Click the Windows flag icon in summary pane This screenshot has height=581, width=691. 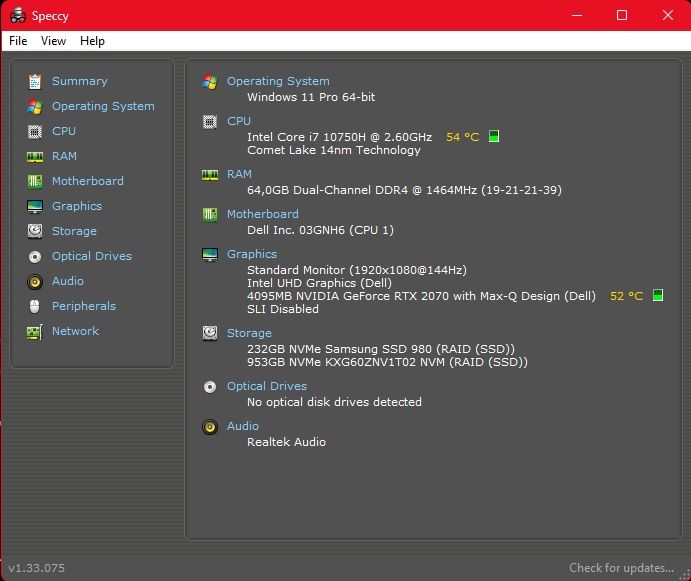(x=210, y=82)
